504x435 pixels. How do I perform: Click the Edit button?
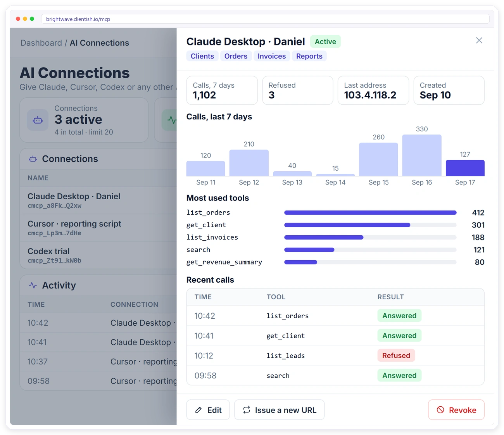(208, 410)
